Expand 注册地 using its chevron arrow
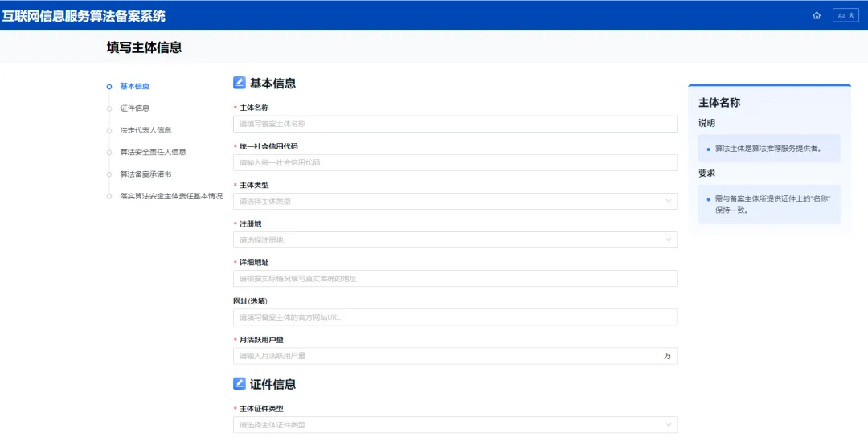This screenshot has height=441, width=868. [668, 239]
